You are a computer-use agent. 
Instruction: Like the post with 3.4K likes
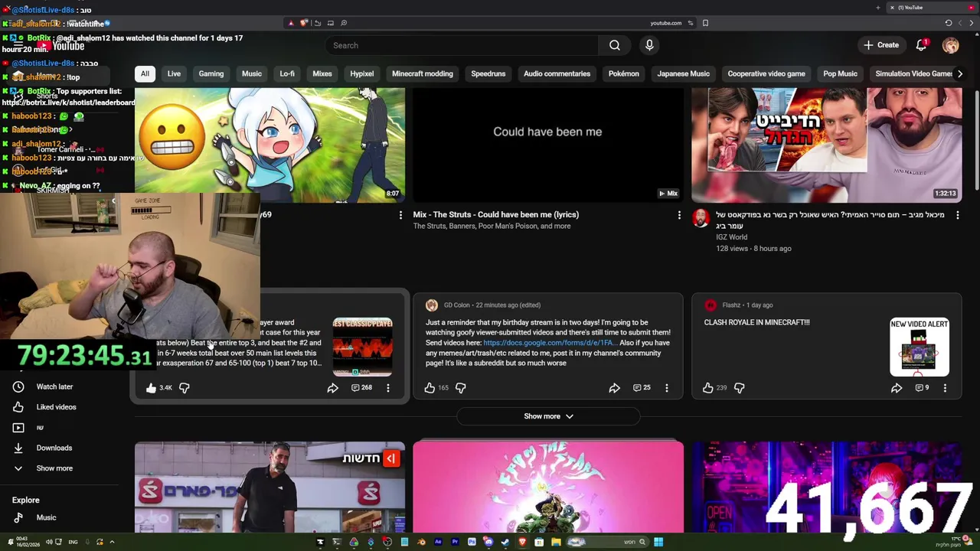[x=151, y=388]
